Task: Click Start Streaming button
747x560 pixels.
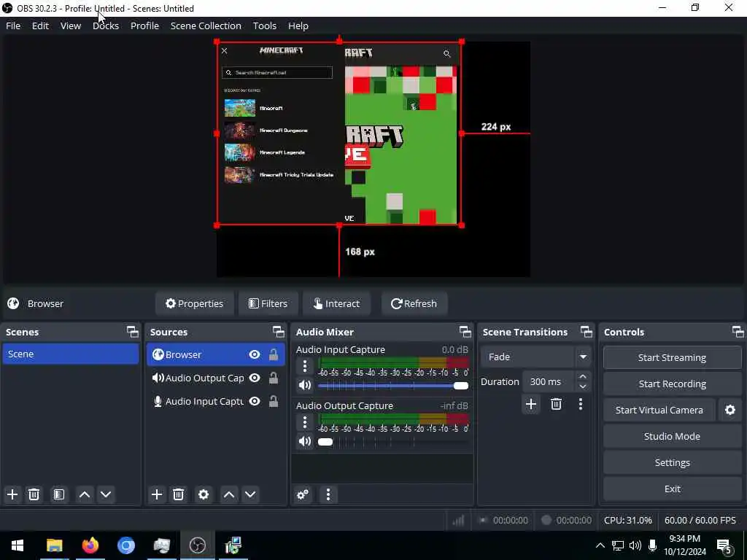Action: tap(672, 357)
